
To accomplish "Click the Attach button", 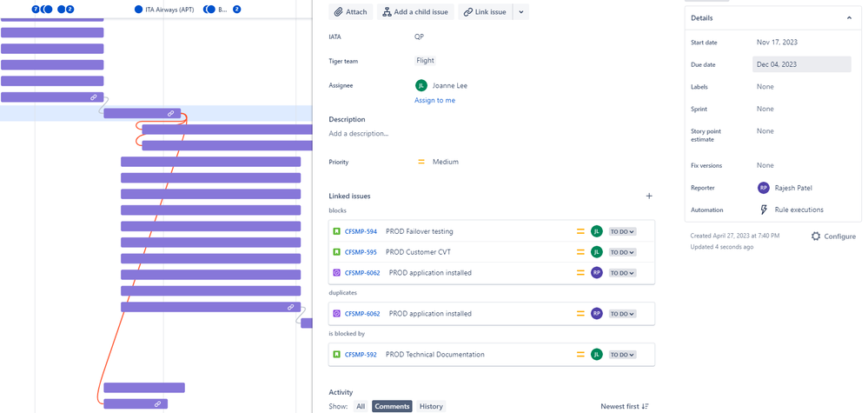I will [x=350, y=11].
